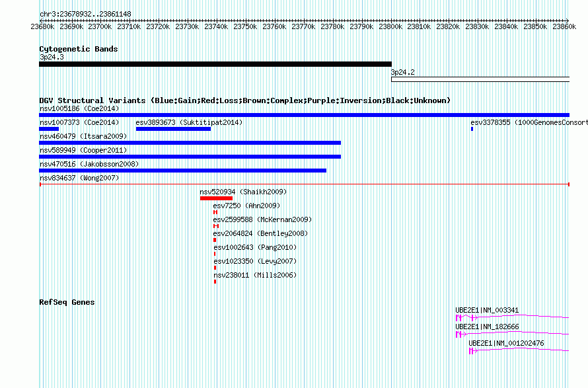
Task: Open variant nsv834637 (Wong2007) label
Action: [x=79, y=178]
